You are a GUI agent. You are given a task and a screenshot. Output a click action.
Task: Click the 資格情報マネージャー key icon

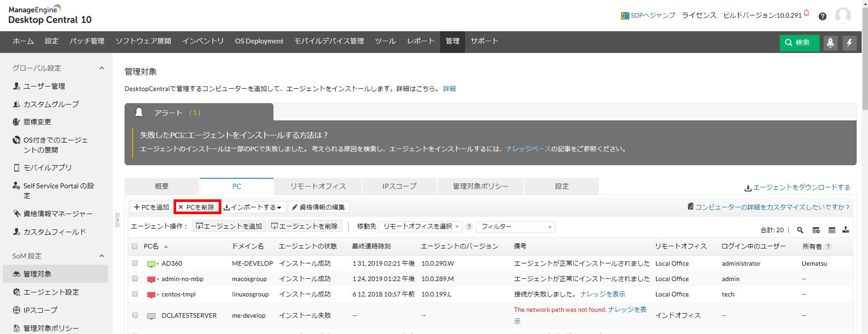[x=16, y=213]
